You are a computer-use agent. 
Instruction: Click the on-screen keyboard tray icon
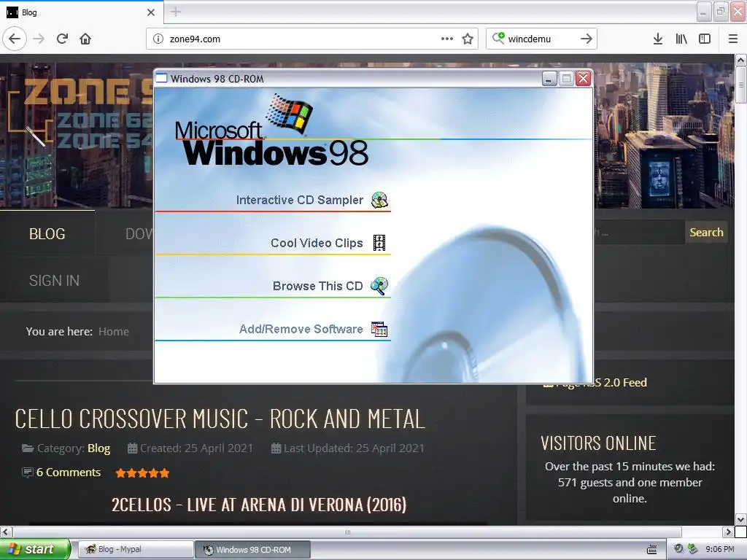pyautogui.click(x=651, y=550)
